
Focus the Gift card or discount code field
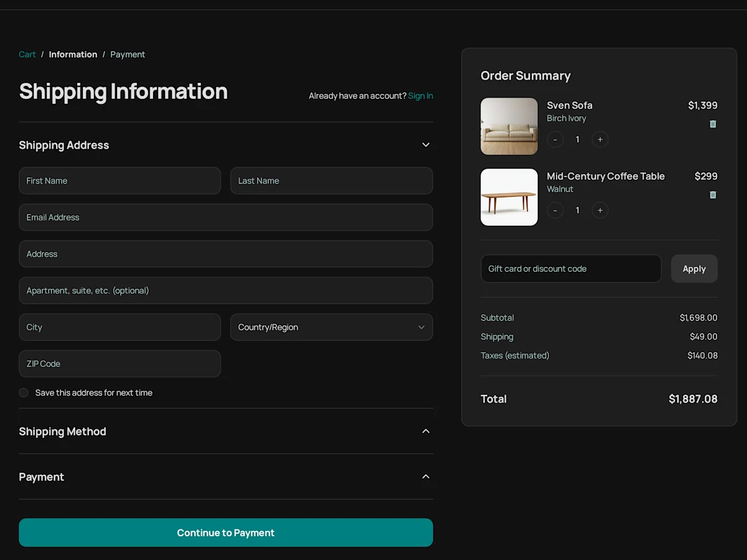click(x=571, y=269)
